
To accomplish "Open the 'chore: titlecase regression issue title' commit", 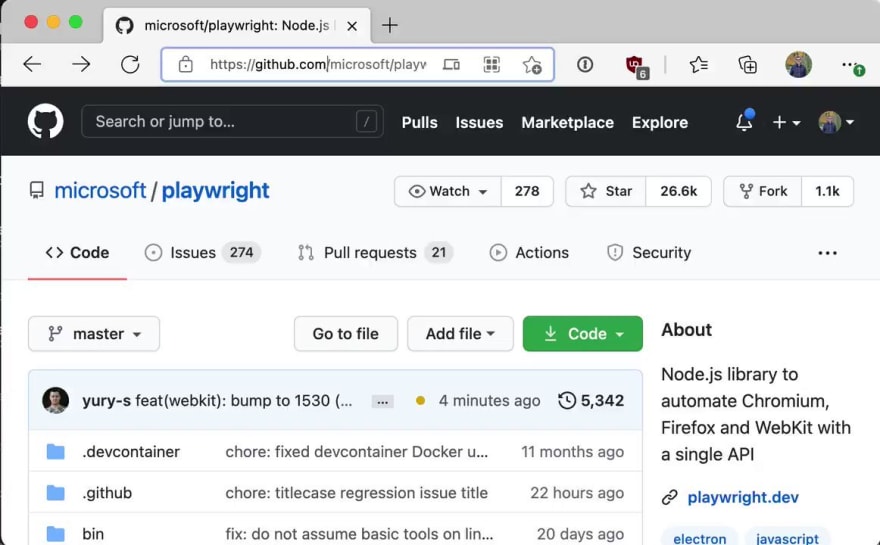I will pos(356,493).
